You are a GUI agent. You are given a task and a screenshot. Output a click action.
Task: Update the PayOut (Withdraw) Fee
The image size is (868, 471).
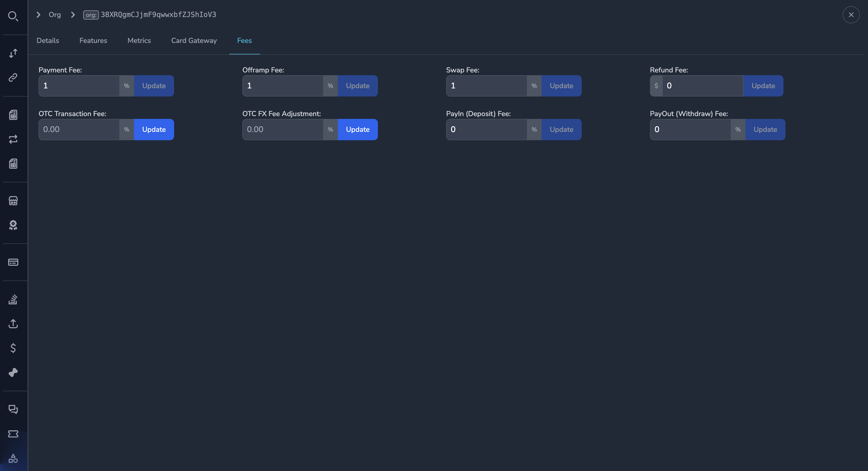coord(765,130)
